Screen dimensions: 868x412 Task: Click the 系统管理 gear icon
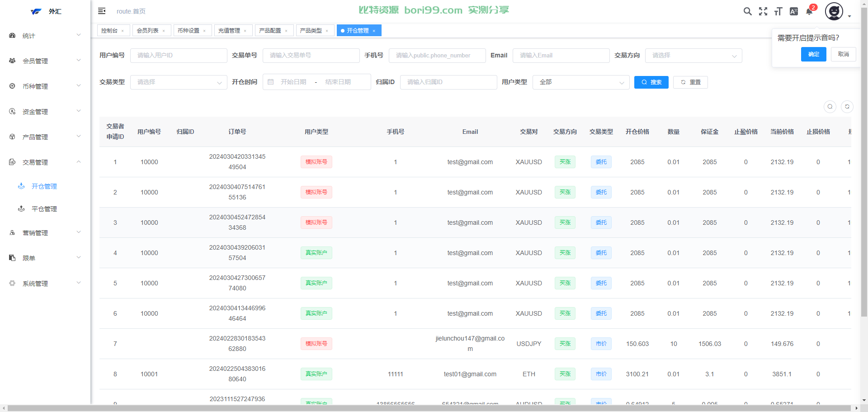point(12,283)
